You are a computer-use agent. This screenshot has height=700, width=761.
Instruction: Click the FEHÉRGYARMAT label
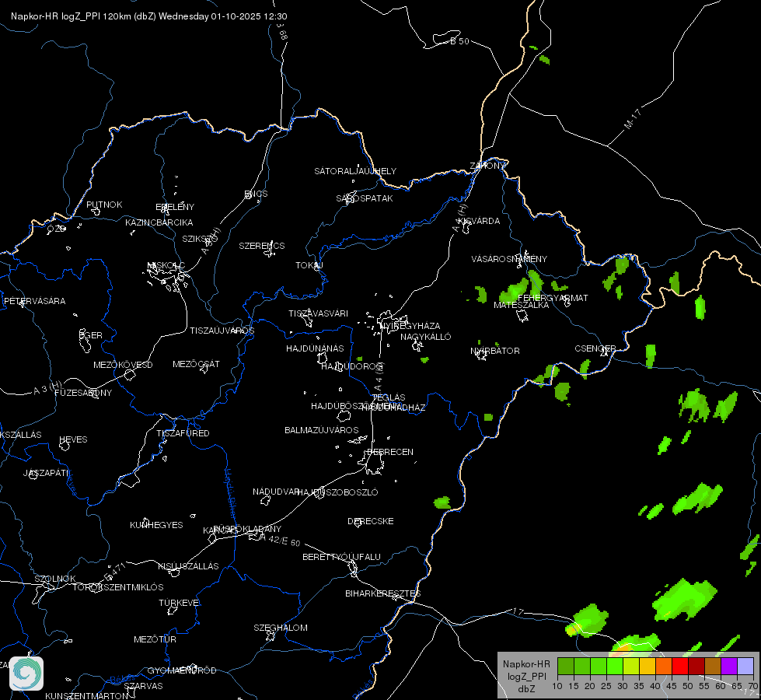click(x=553, y=298)
